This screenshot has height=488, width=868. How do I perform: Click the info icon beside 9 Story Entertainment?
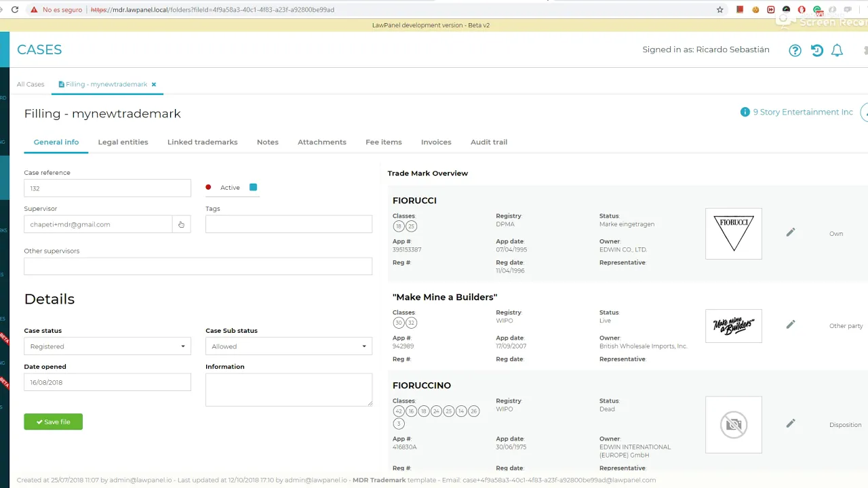(745, 112)
